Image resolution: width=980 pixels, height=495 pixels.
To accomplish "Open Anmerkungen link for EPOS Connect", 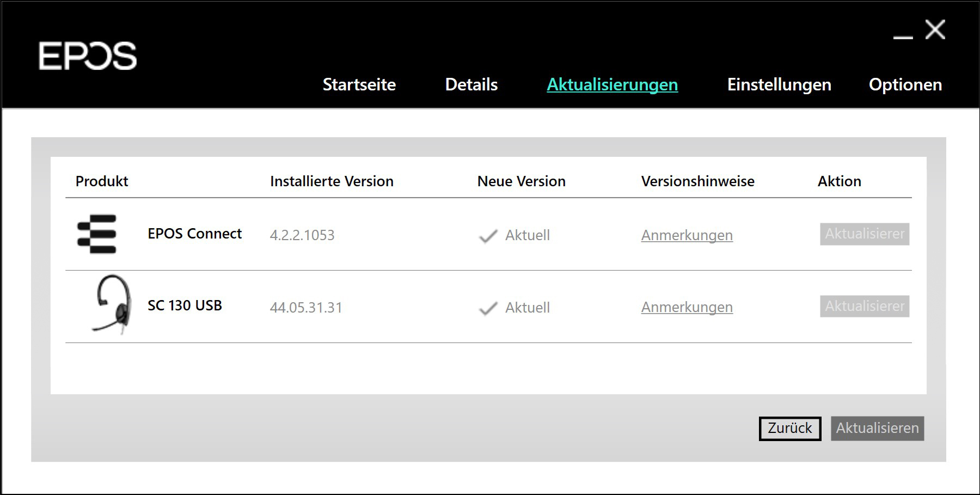I will pos(687,235).
